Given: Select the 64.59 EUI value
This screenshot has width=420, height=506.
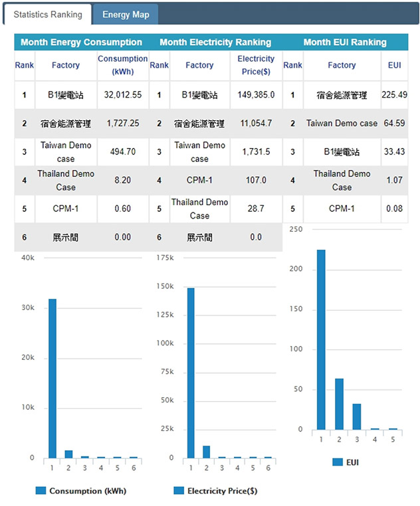Looking at the screenshot, I should 395,124.
